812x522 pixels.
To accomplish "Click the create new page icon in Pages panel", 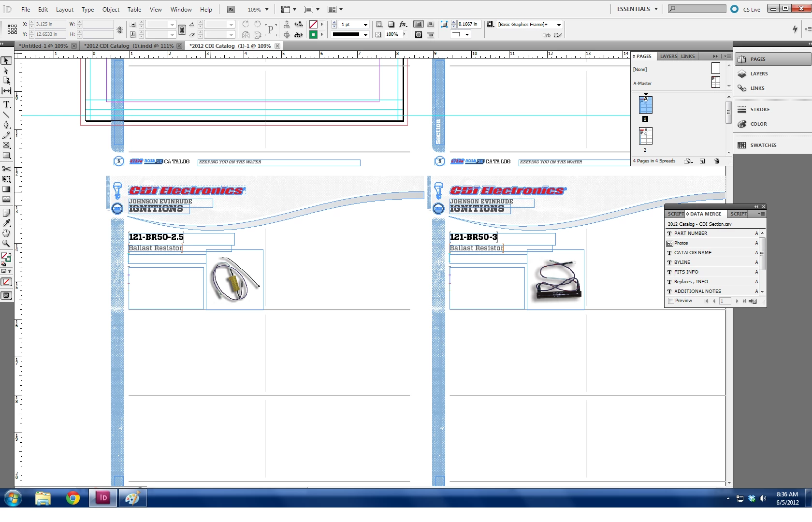I will tap(702, 161).
